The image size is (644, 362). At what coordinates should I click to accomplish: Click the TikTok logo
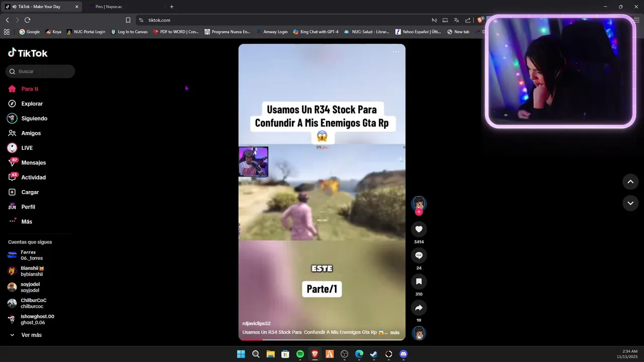(28, 53)
